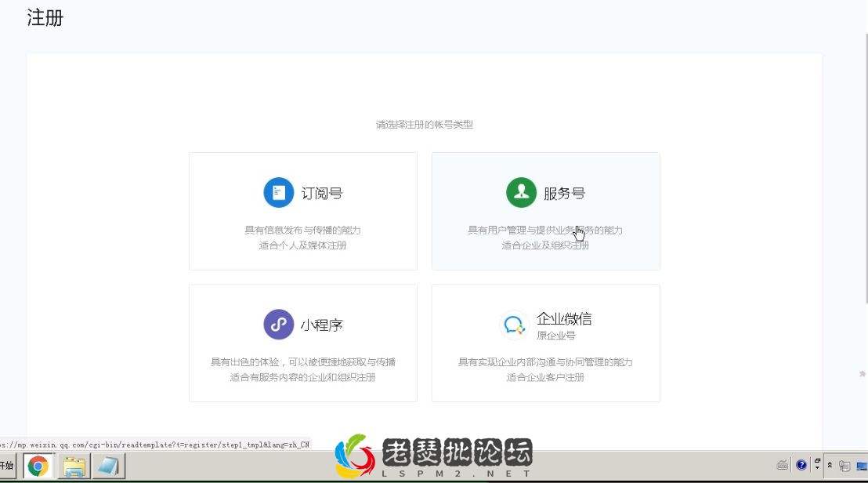The width and height of the screenshot is (868, 483).
Task: Click the text 适合有服务内容的企业和组织注册
Action: tap(303, 377)
